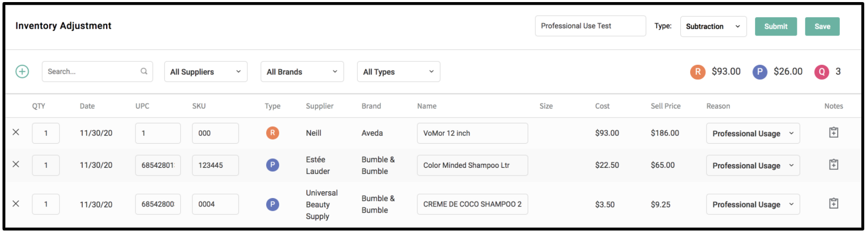The width and height of the screenshot is (868, 231).
Task: Click the blue P professional total badge
Action: point(760,72)
